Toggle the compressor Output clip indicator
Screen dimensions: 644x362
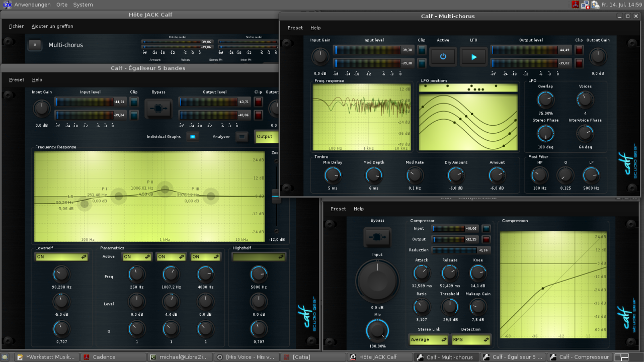(x=487, y=239)
